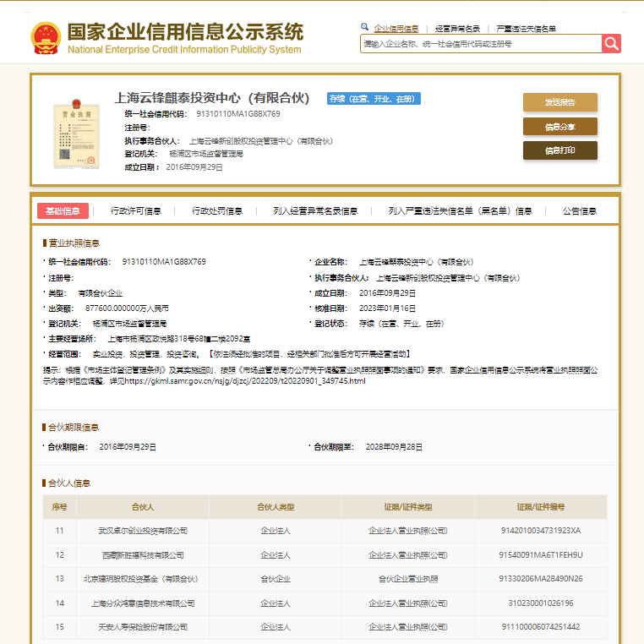
Task: Switch to the 列入经营异常名录信息 tab
Action: 315,210
